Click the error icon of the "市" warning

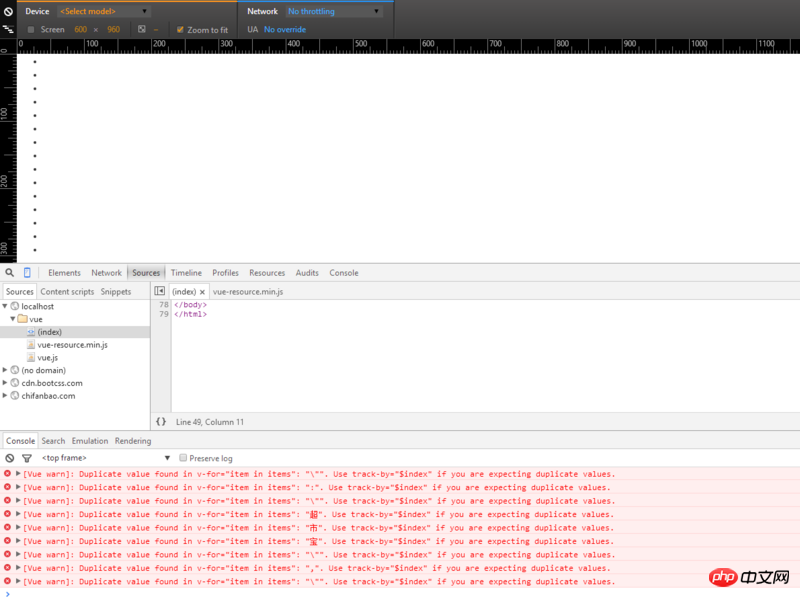click(7, 527)
